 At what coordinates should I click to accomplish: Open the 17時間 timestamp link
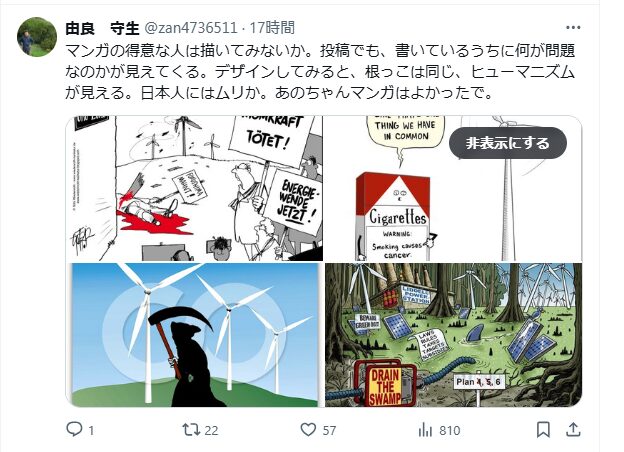click(272, 28)
